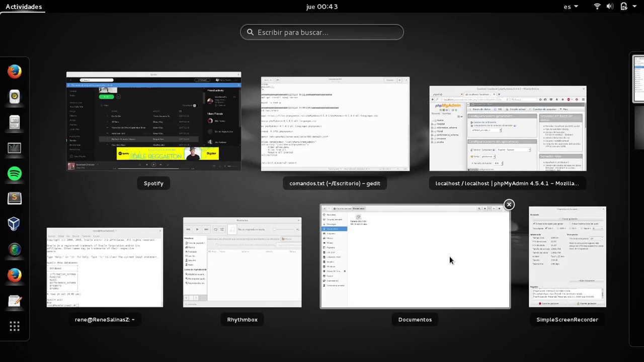Click the 'rene@ReneSalinasZ: ~' caption
Image resolution: width=644 pixels, height=362 pixels.
click(x=105, y=320)
